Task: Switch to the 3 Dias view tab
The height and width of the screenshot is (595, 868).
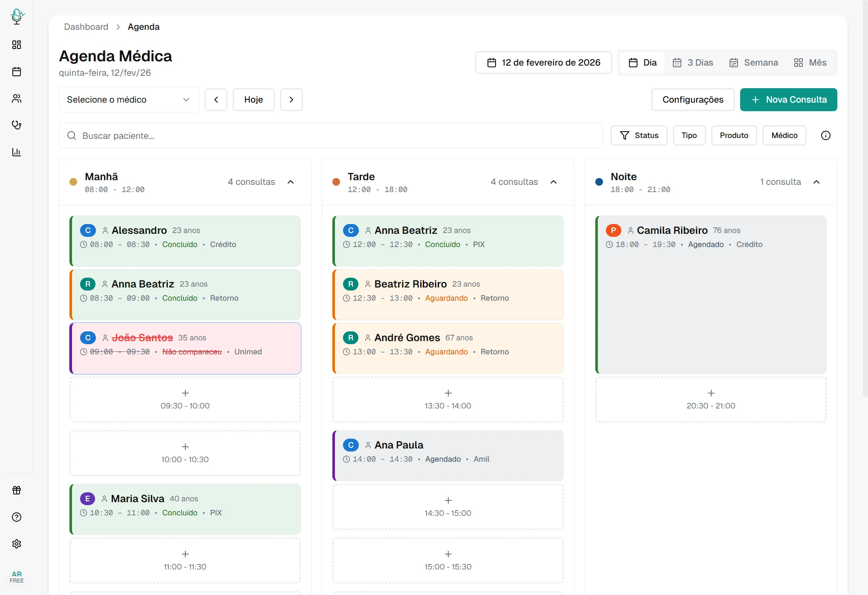Action: pyautogui.click(x=693, y=63)
